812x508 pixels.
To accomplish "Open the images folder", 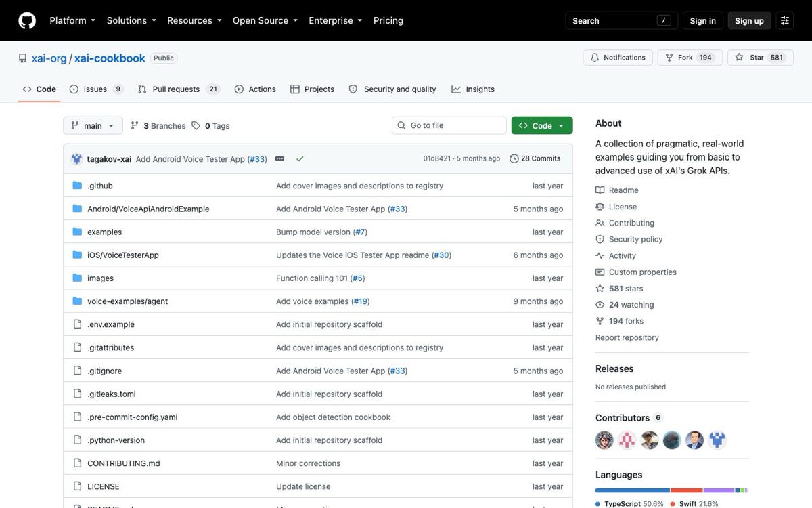I will pyautogui.click(x=100, y=278).
